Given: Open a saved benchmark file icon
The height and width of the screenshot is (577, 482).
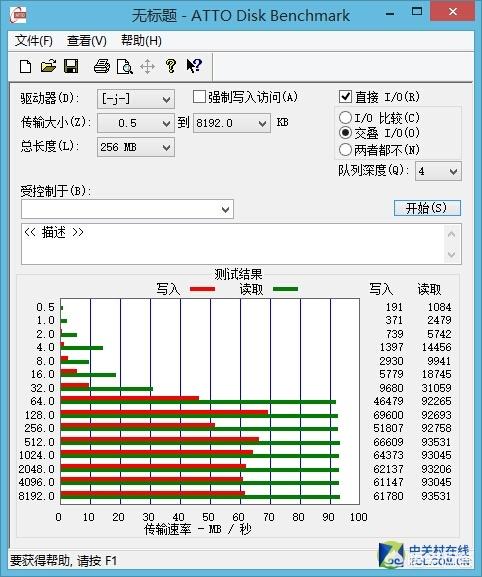Looking at the screenshot, I should point(48,67).
